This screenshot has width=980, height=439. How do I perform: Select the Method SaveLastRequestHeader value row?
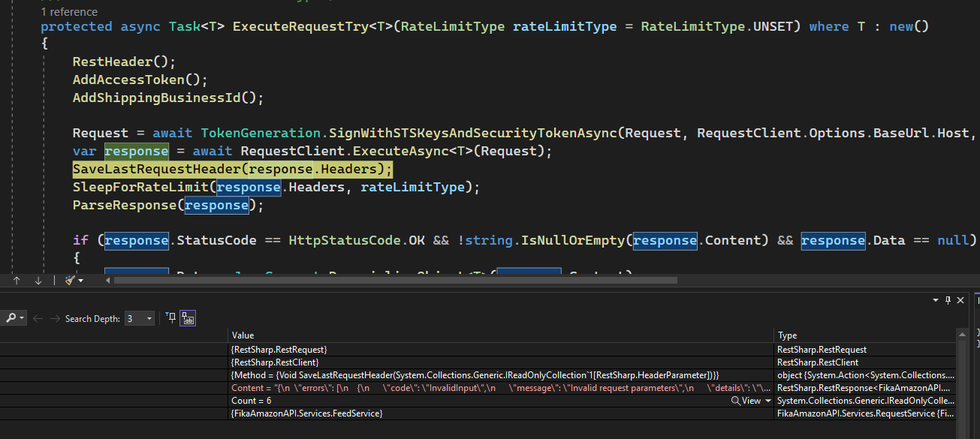500,375
